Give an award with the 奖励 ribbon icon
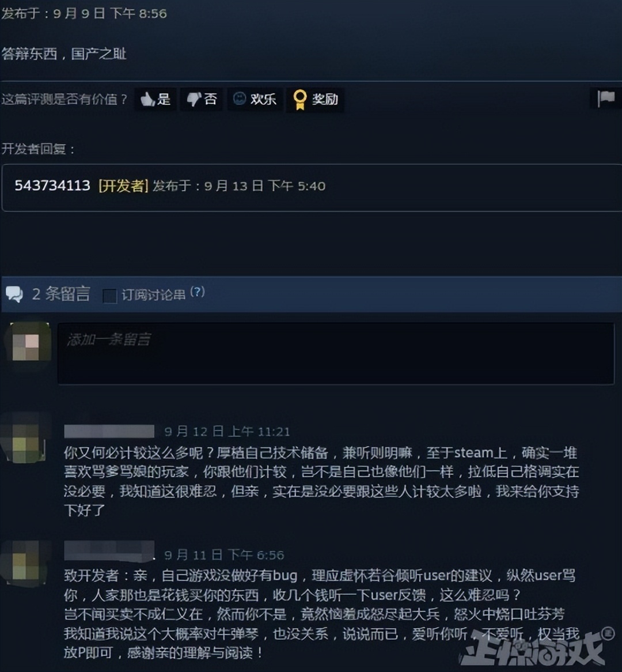The height and width of the screenshot is (672, 622). point(315,100)
